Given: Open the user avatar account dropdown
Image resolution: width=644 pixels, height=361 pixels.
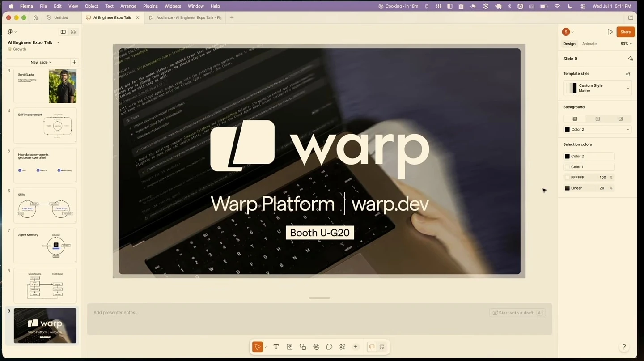Looking at the screenshot, I should [568, 32].
